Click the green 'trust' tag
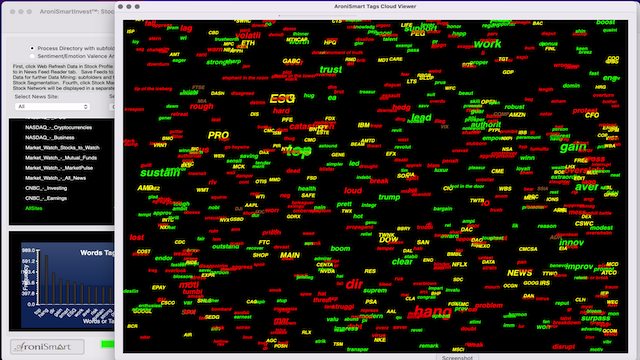Screen dimensions: 640x360 click(x=331, y=69)
